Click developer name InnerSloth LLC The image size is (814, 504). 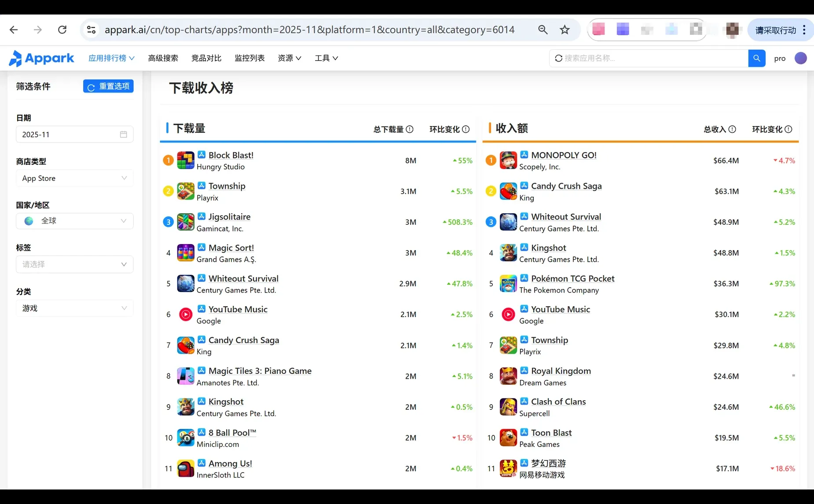click(220, 475)
